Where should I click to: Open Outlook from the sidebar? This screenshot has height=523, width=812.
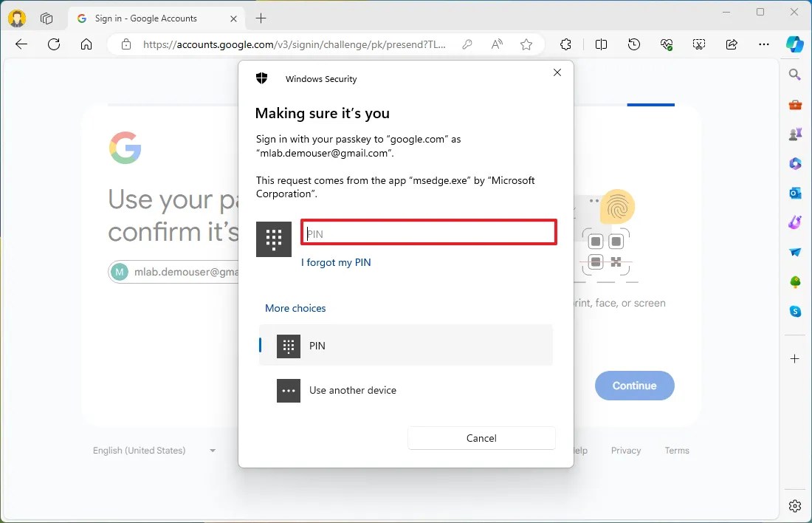[795, 193]
